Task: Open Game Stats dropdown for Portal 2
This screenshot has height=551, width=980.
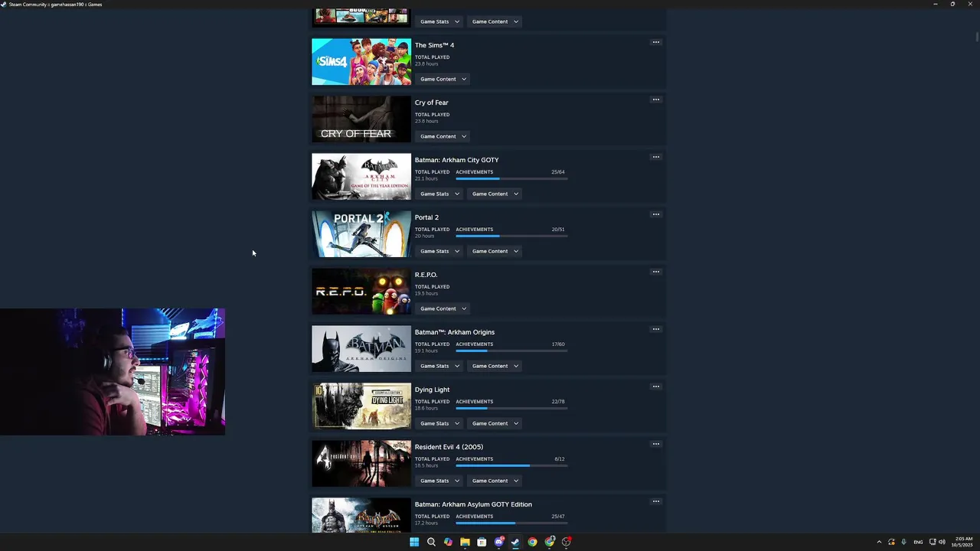Action: click(x=439, y=251)
